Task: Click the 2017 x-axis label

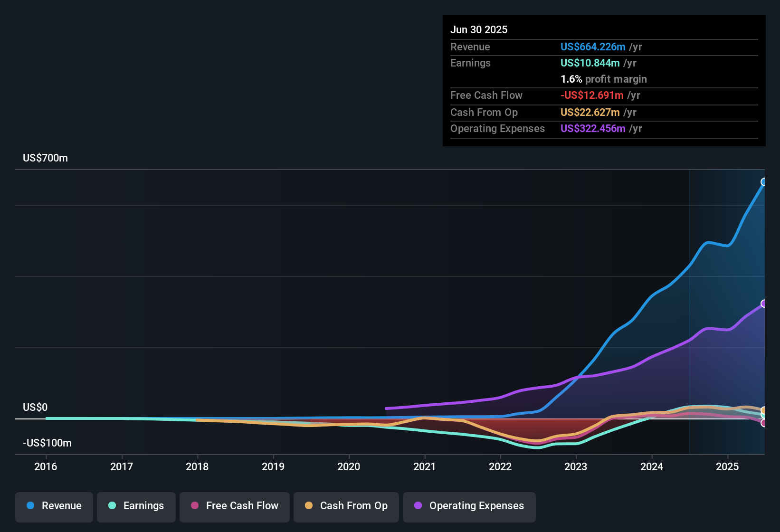Action: coord(122,466)
